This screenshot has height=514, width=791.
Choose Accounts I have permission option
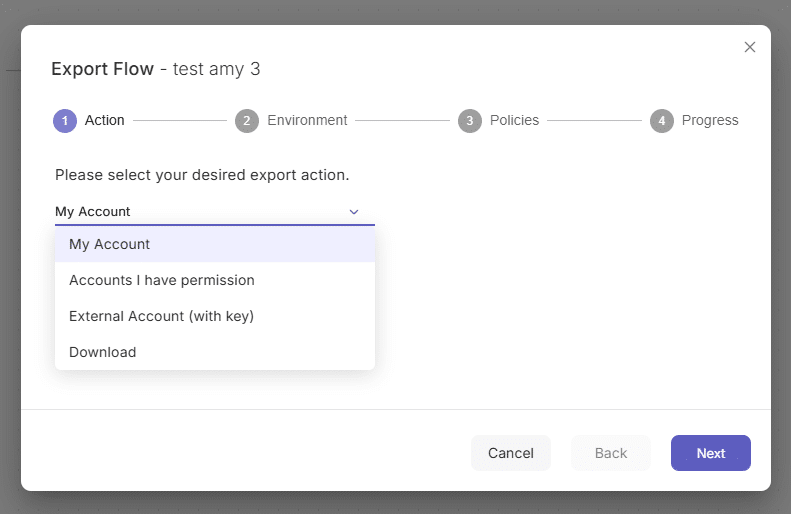click(x=215, y=280)
